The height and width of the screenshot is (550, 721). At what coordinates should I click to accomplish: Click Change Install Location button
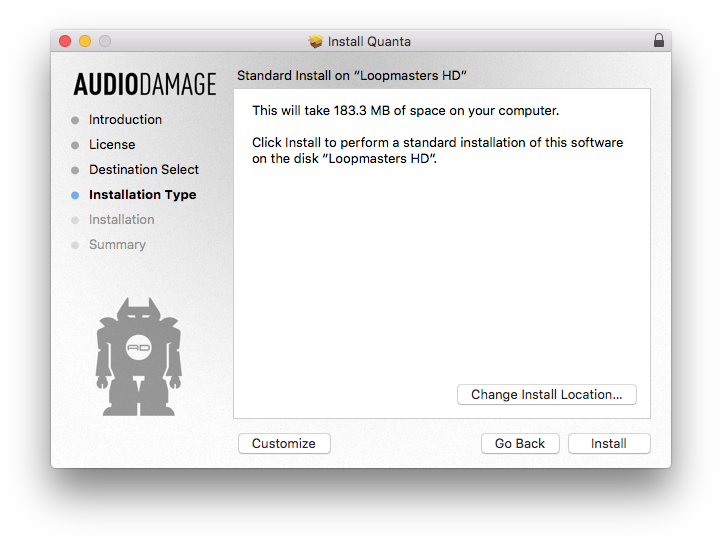coord(547,395)
